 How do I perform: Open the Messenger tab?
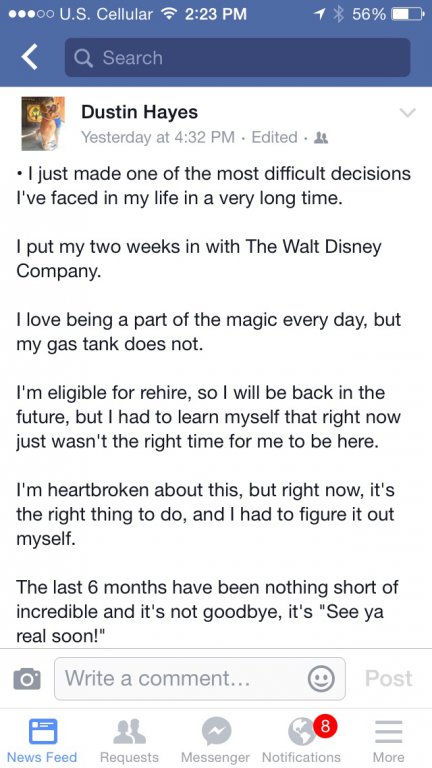216,741
